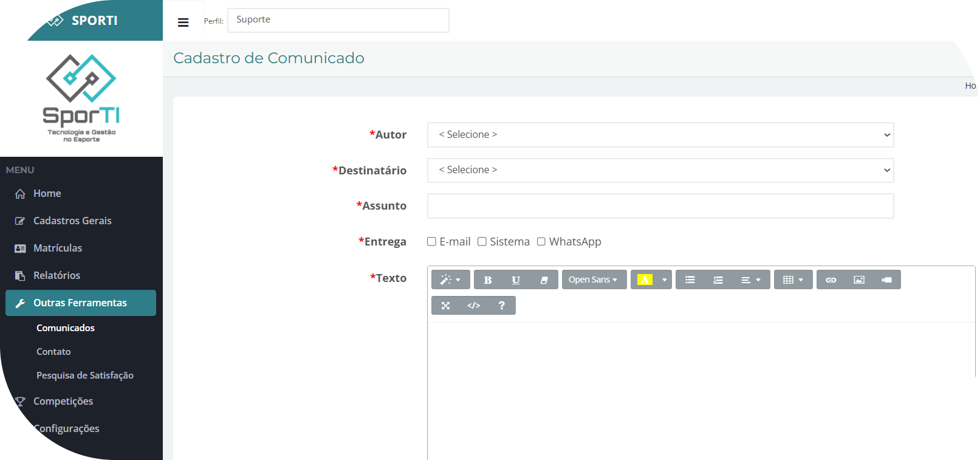Apply the yellow highlight color button

[644, 280]
